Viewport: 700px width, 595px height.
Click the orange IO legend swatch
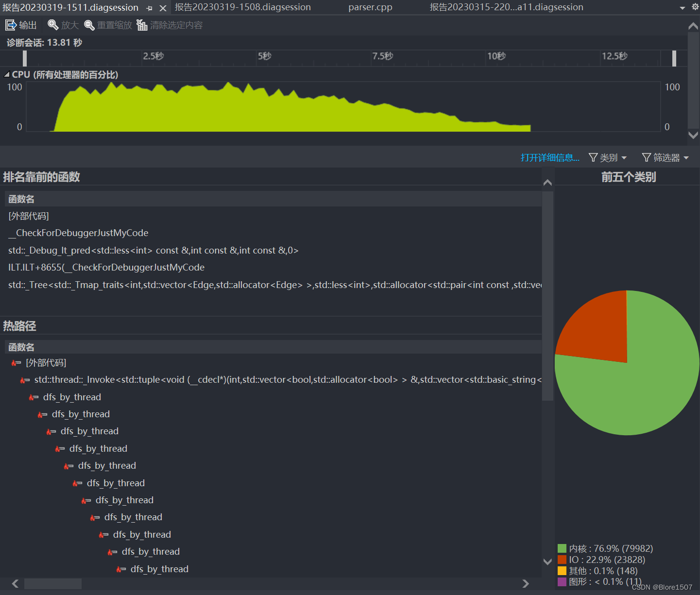click(x=562, y=560)
